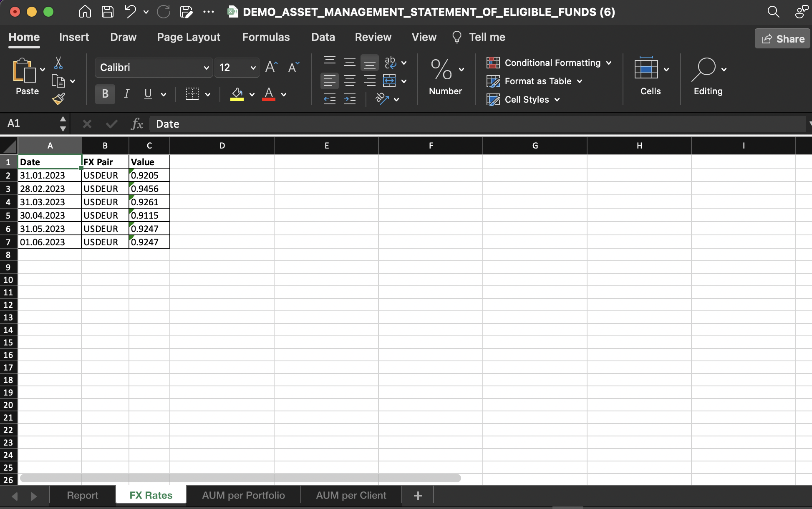
Task: Click the Merge cells icon
Action: click(389, 81)
